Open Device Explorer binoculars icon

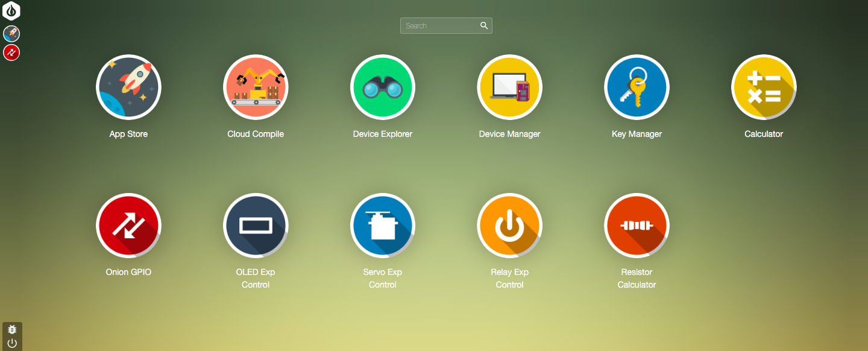coord(383,87)
